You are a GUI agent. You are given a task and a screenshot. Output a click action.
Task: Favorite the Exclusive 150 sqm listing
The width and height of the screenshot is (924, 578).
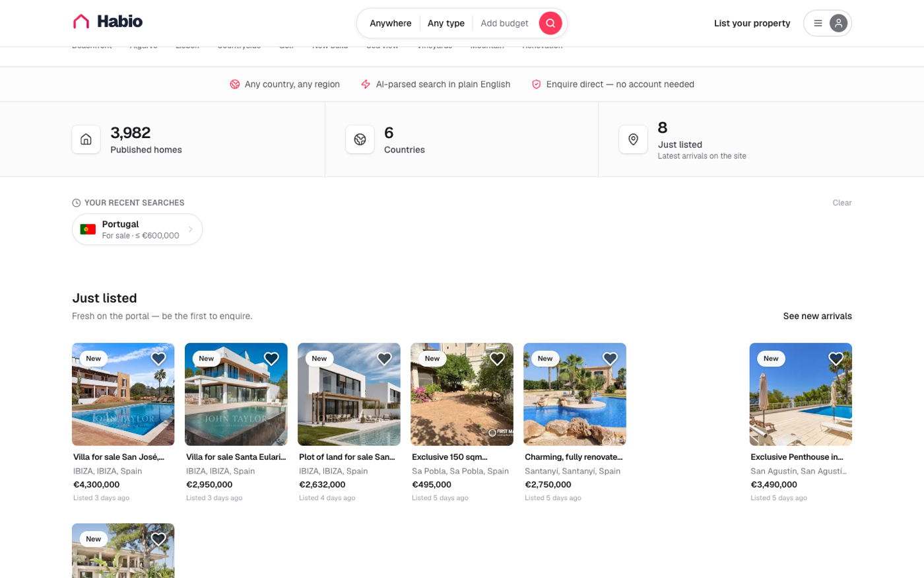[x=497, y=359]
